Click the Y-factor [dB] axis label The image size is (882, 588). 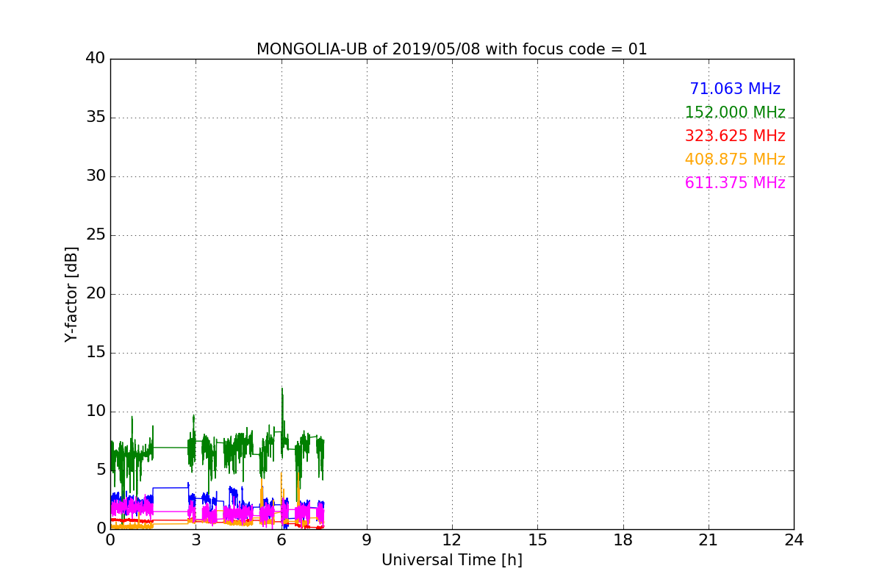click(x=71, y=294)
